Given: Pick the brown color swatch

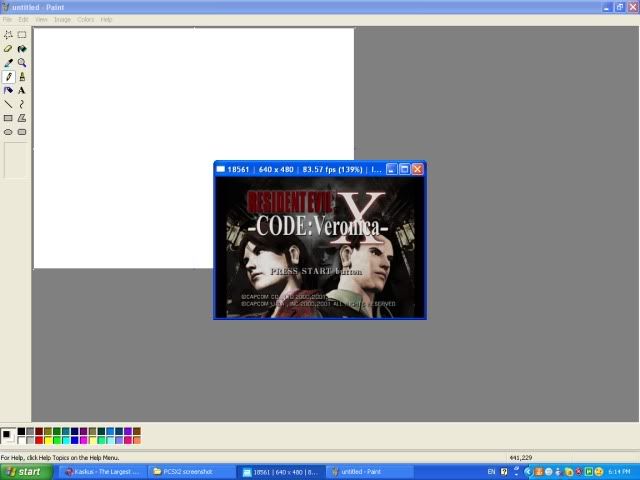Looking at the screenshot, I should pyautogui.click(x=137, y=431).
